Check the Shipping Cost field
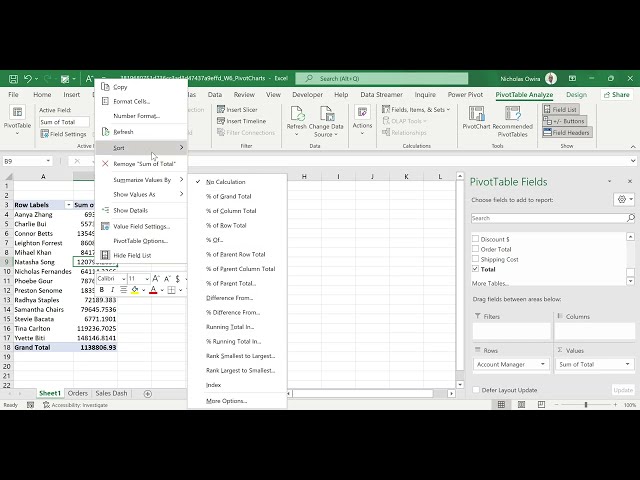640x480 pixels. pos(476,259)
